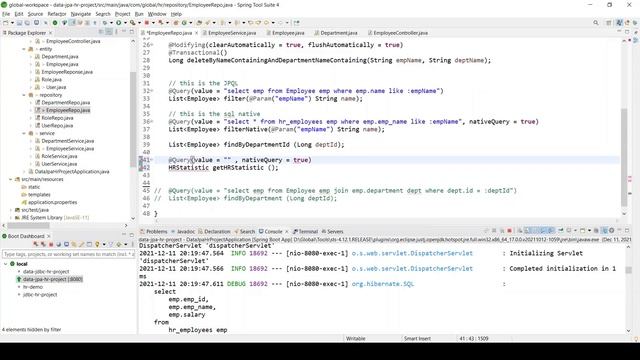This screenshot has height=360, width=640.
Task: Click the red Stop toolbar icon in main toolbar
Action: (147, 23)
